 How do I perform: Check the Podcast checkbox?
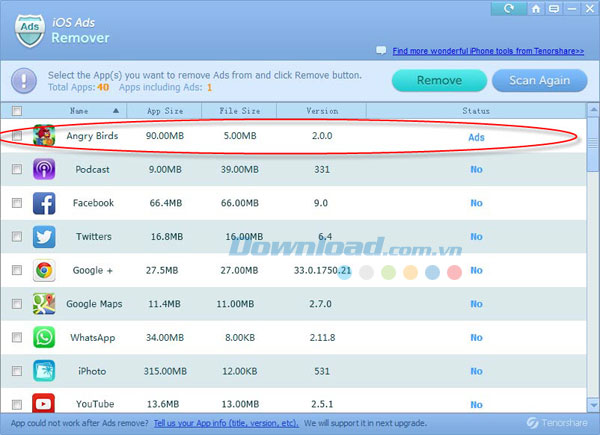17,169
